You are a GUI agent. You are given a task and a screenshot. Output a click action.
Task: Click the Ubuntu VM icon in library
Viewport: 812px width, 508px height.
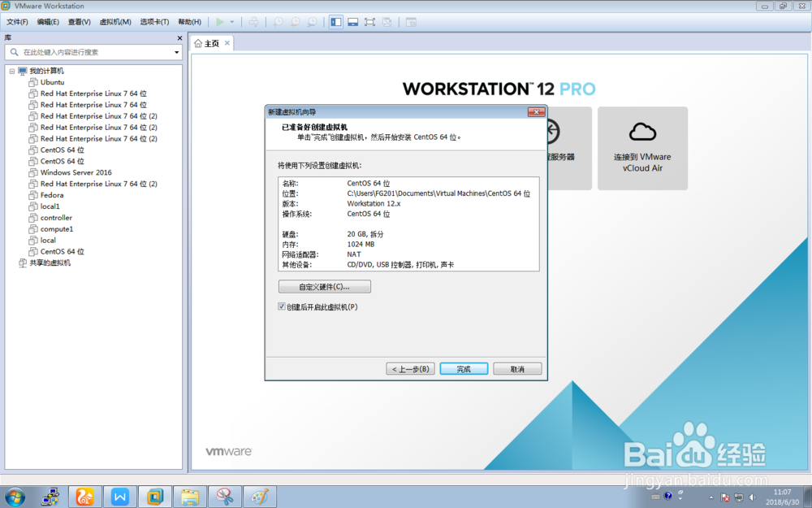[33, 82]
